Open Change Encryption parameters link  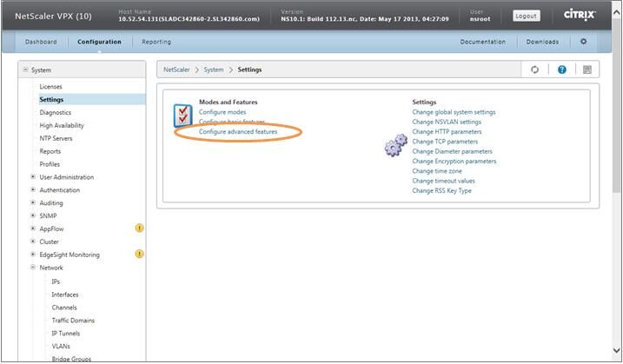(x=454, y=162)
